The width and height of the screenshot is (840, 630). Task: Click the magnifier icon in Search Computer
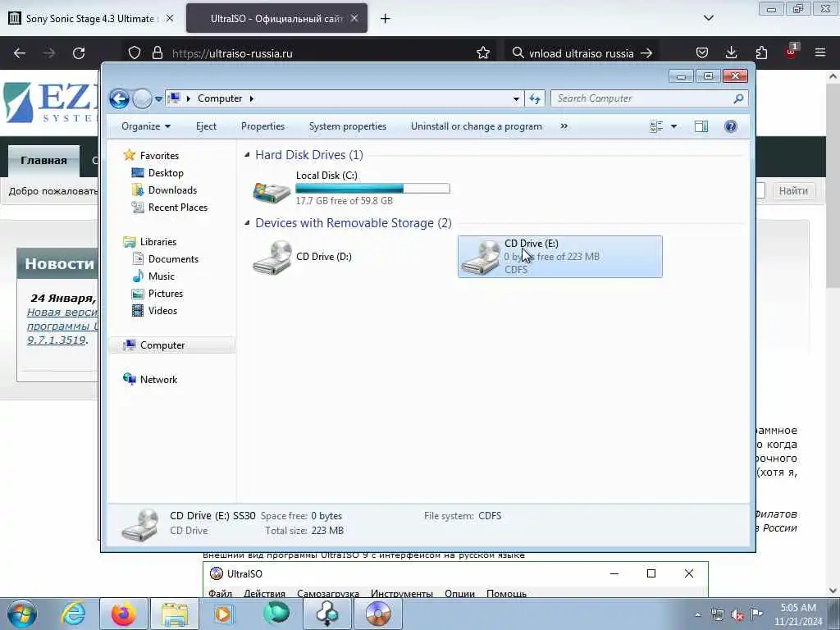pyautogui.click(x=738, y=98)
